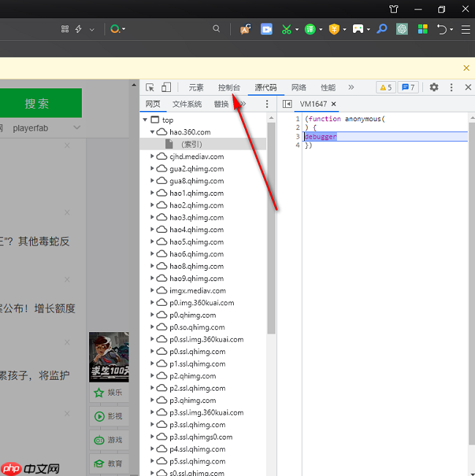The width and height of the screenshot is (475, 476).
Task: Open the 网络 tab
Action: [298, 88]
